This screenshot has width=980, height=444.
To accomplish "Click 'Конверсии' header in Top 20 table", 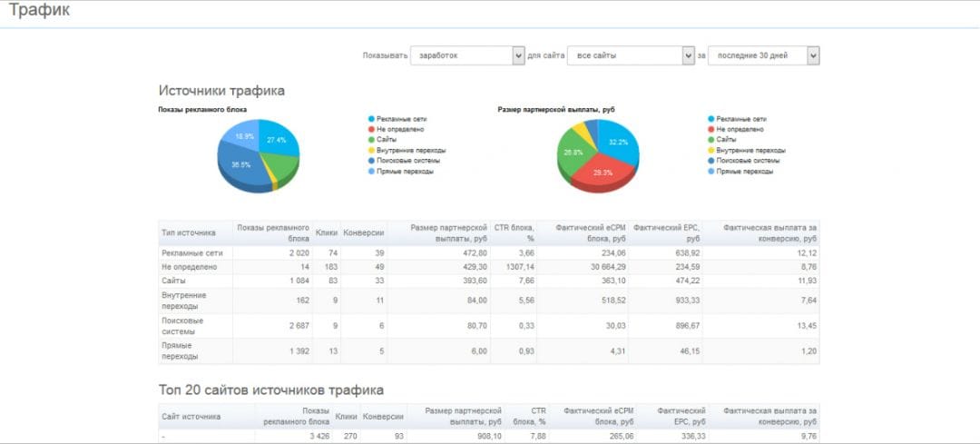I will pos(383,417).
